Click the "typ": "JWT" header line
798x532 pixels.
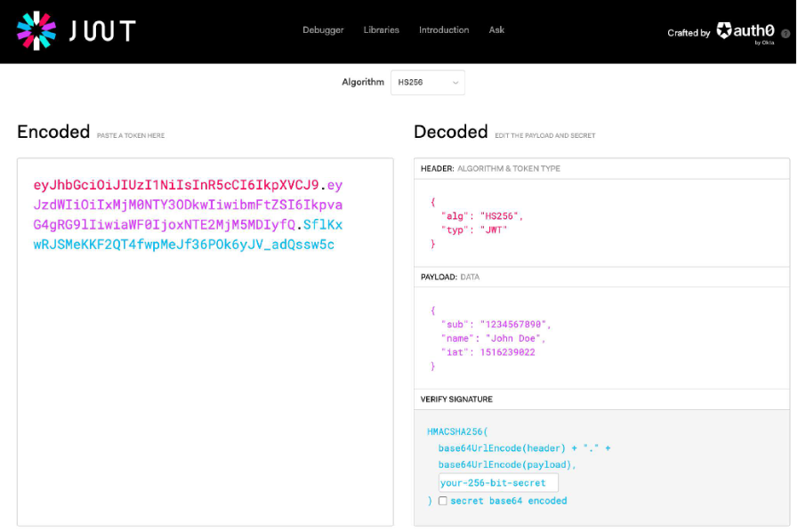[474, 230]
